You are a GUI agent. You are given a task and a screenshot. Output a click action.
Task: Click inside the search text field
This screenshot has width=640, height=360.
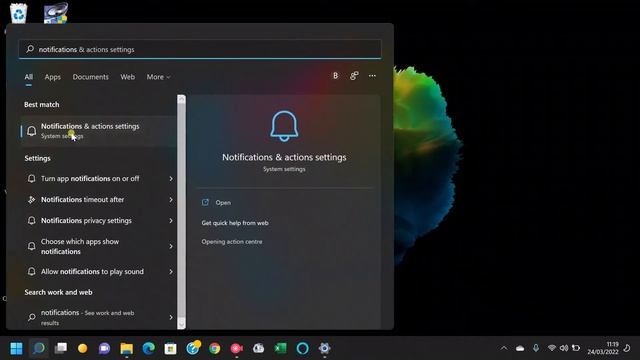200,49
